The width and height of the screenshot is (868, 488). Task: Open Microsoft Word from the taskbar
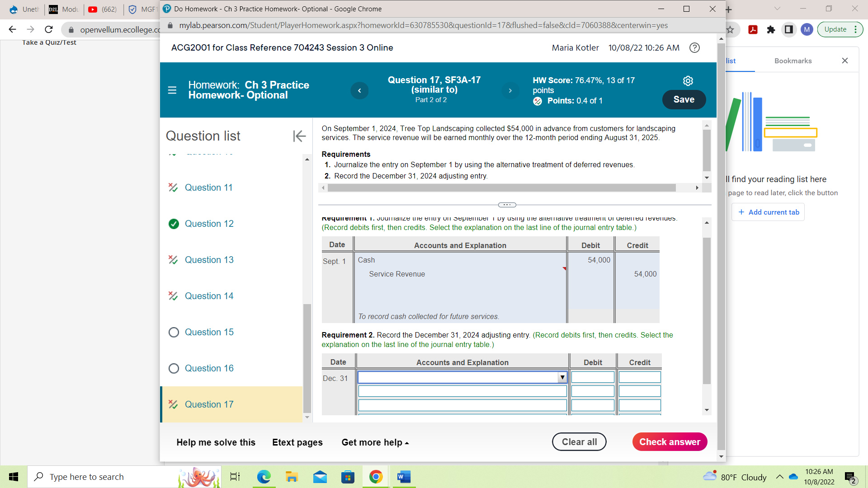(x=403, y=476)
